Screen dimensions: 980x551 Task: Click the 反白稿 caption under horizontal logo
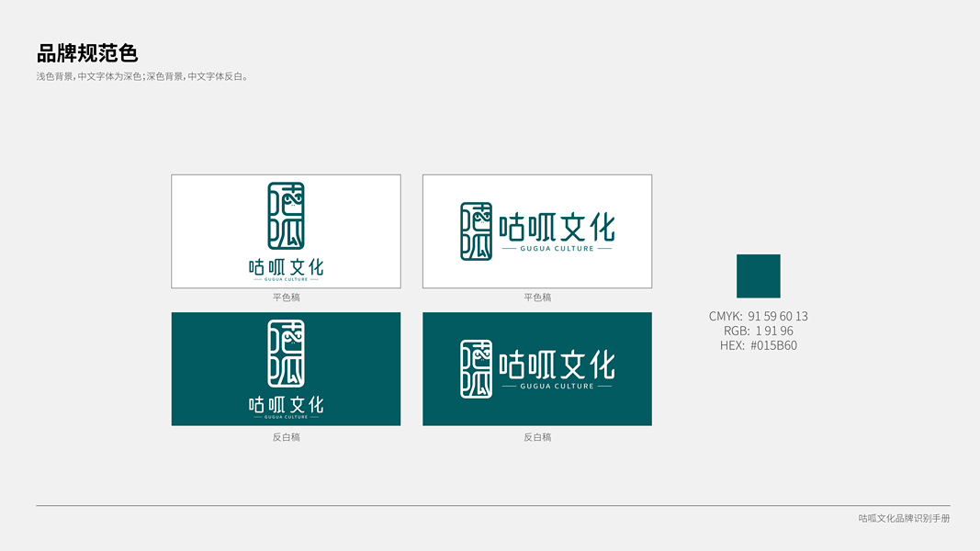click(x=537, y=437)
